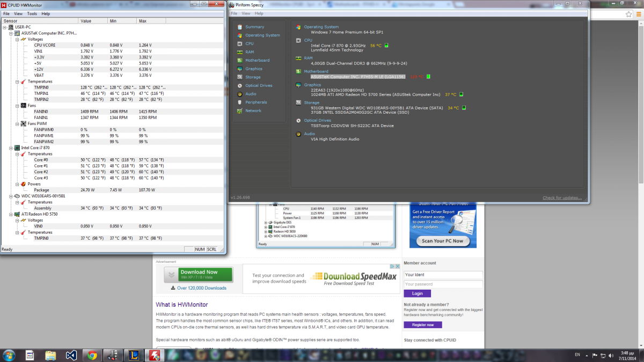Image resolution: width=644 pixels, height=362 pixels.
Task: Select CPU chip icon in Speccy sidebar
Action: pos(240,43)
